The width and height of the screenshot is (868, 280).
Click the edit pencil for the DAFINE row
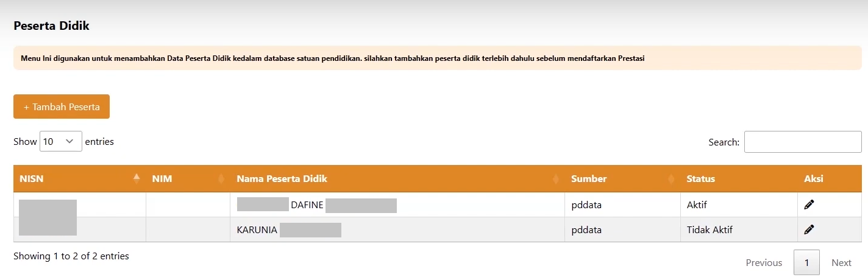(x=809, y=205)
